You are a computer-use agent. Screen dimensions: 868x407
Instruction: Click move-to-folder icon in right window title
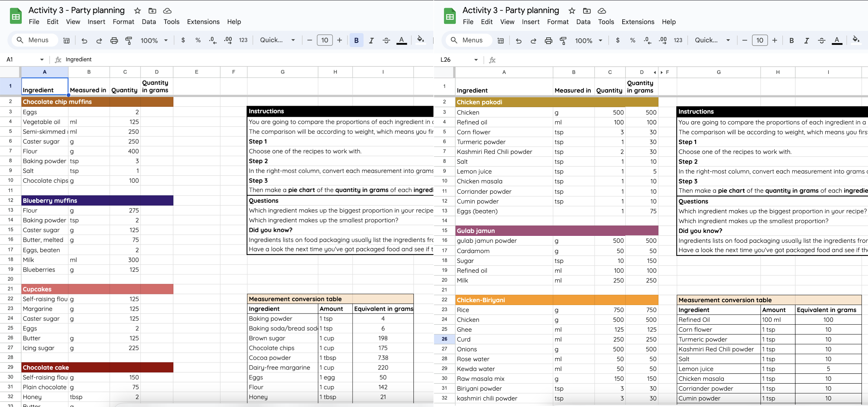point(587,11)
